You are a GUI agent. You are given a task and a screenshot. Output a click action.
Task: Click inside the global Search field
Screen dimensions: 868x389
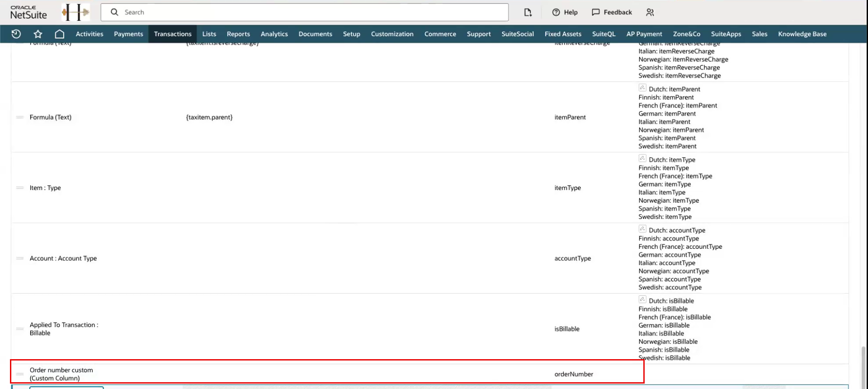pyautogui.click(x=304, y=12)
